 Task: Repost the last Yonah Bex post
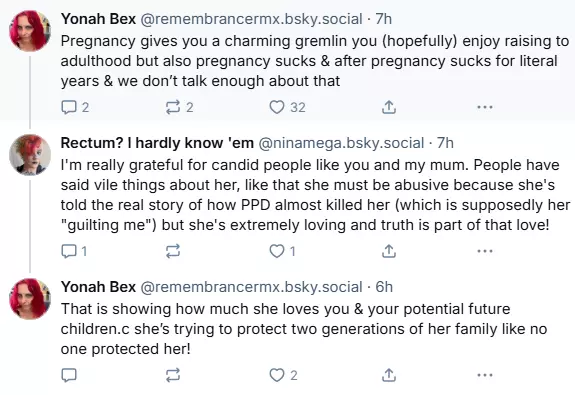(173, 375)
